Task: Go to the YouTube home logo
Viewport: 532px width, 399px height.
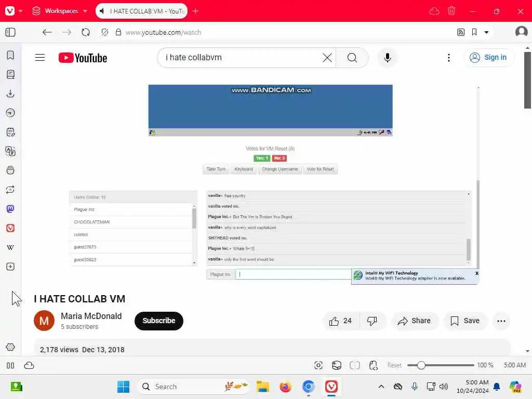Action: 83,58
